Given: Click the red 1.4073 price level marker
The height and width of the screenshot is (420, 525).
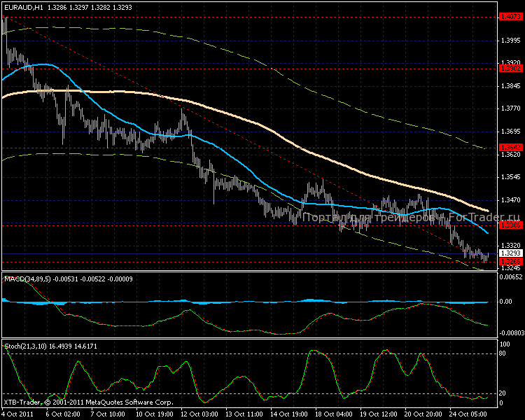Looking at the screenshot, I should (x=509, y=15).
